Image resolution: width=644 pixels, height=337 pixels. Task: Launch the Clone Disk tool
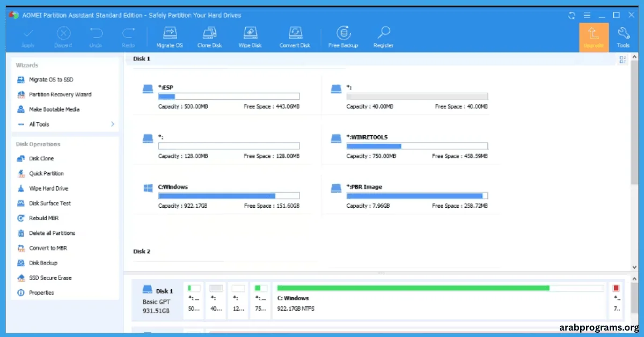click(x=210, y=37)
